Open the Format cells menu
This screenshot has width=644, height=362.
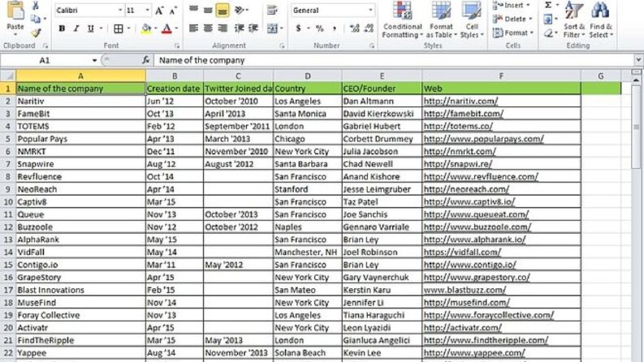click(512, 32)
